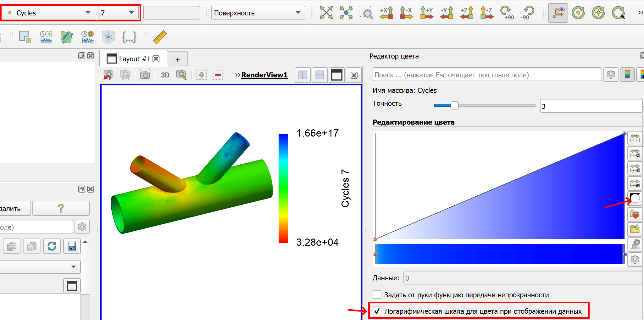Click the adjust camera magnifier icon

pyautogui.click(x=181, y=75)
